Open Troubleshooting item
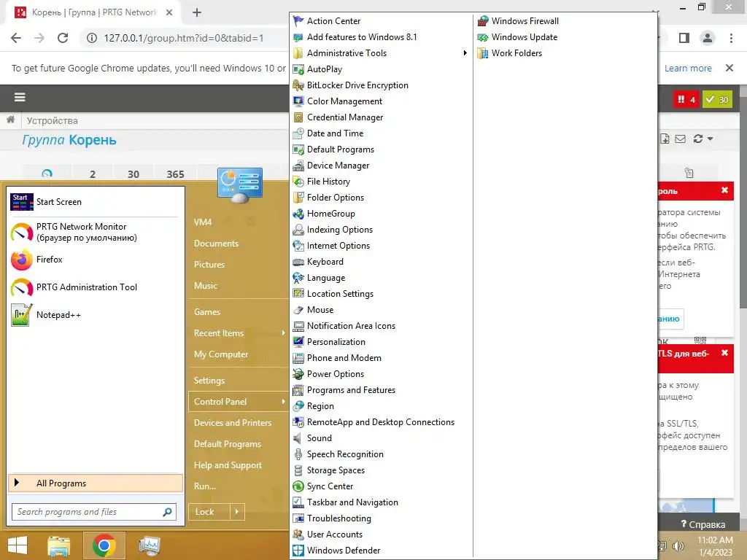This screenshot has height=560, width=747. [332, 518]
